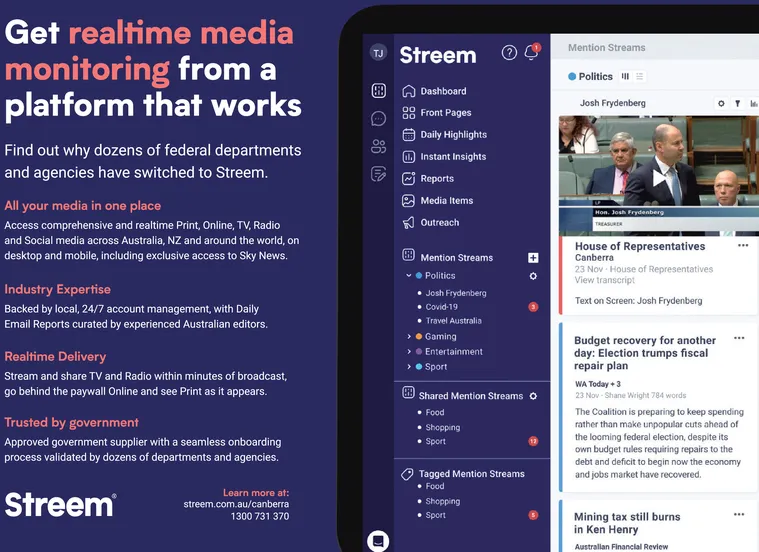Click the Gaming orange color dot
The width and height of the screenshot is (759, 552).
pyautogui.click(x=419, y=337)
